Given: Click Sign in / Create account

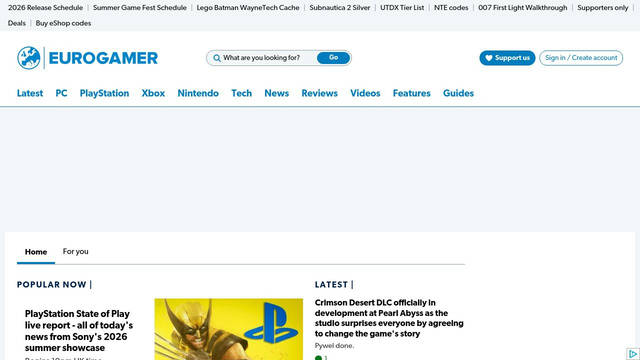Looking at the screenshot, I should [x=581, y=58].
